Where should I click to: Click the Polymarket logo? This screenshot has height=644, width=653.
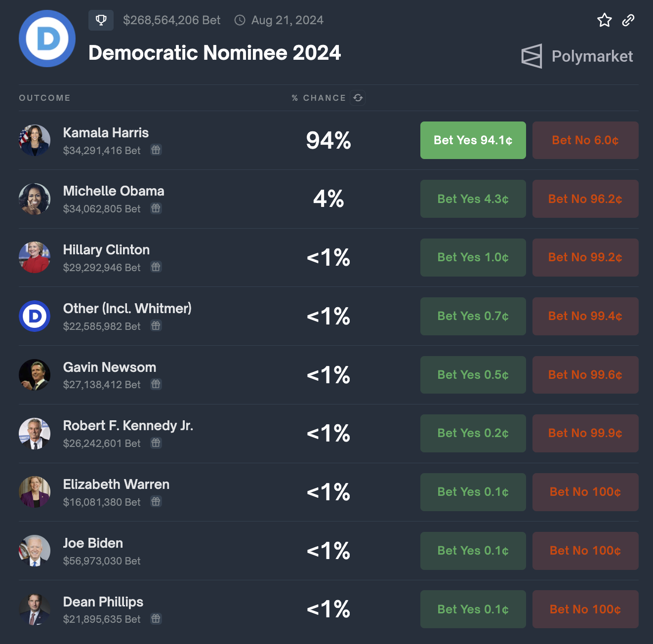(x=577, y=56)
